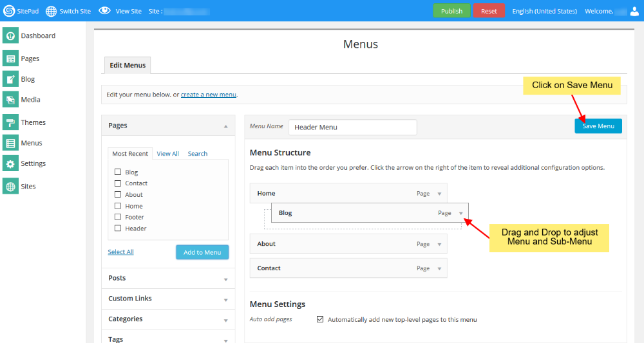Click the user profile icon
This screenshot has height=343, width=644.
634,11
